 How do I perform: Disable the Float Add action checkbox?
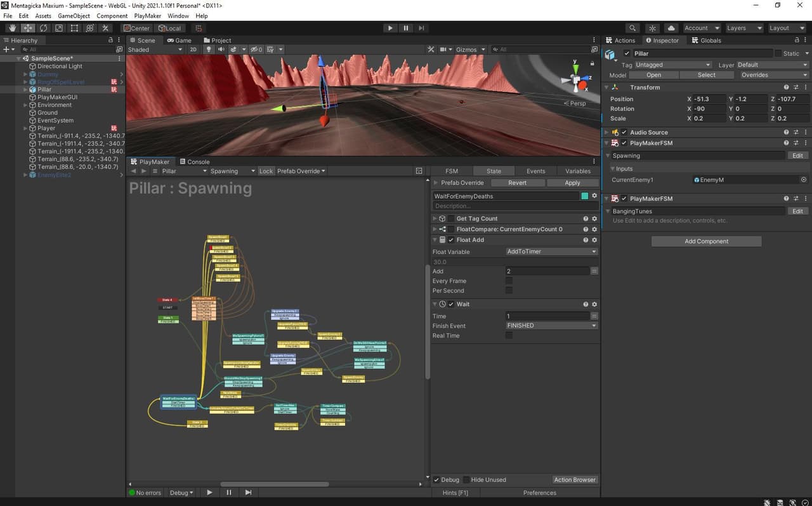[x=451, y=240]
